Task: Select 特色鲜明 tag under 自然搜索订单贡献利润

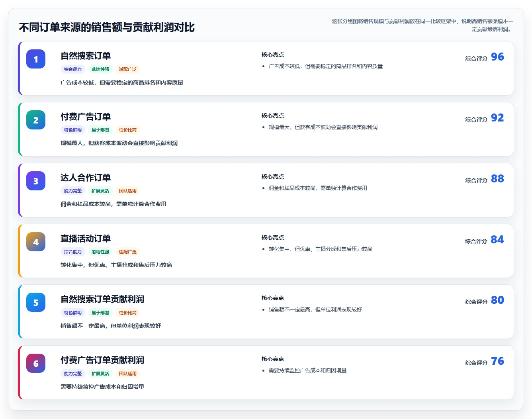Action: point(73,313)
